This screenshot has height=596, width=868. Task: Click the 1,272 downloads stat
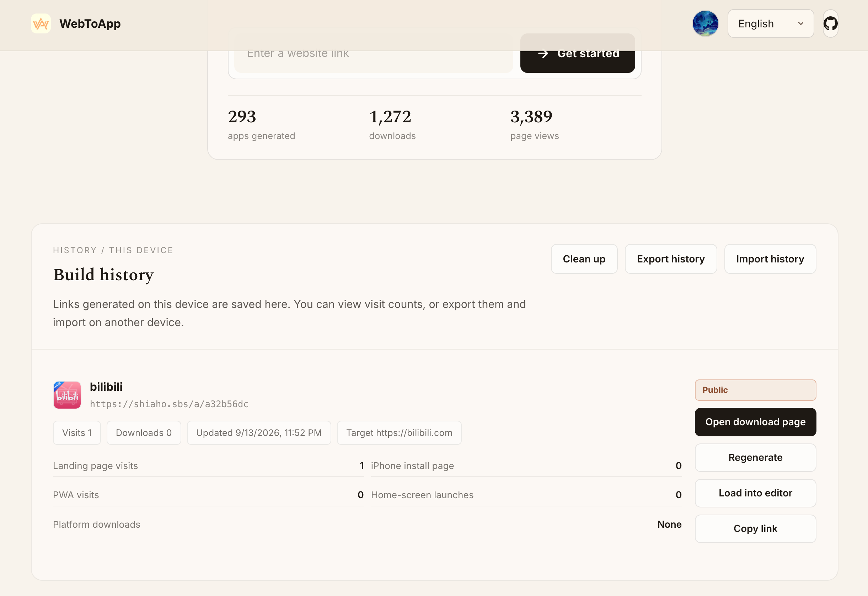click(x=392, y=124)
